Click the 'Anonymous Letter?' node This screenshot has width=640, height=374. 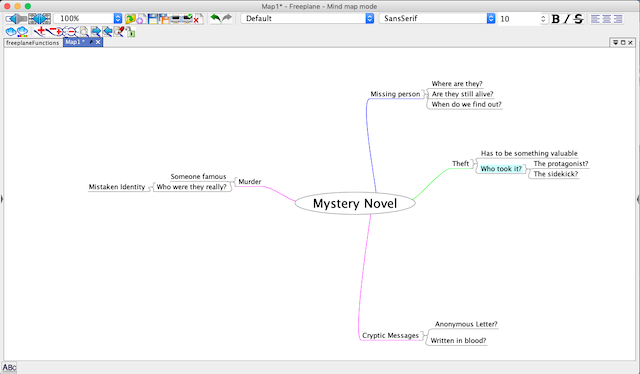(466, 324)
